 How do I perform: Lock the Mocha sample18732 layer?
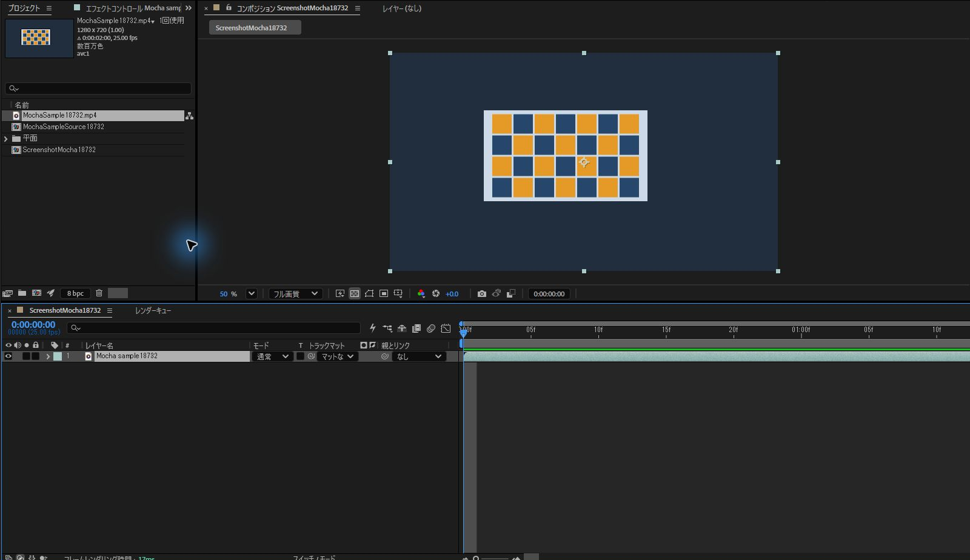[35, 356]
